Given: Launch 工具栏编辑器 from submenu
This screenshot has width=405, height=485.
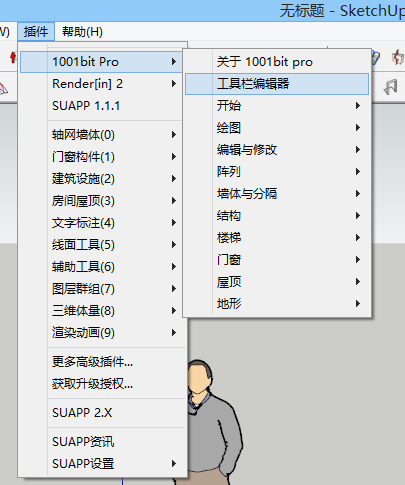Looking at the screenshot, I should (x=277, y=84).
